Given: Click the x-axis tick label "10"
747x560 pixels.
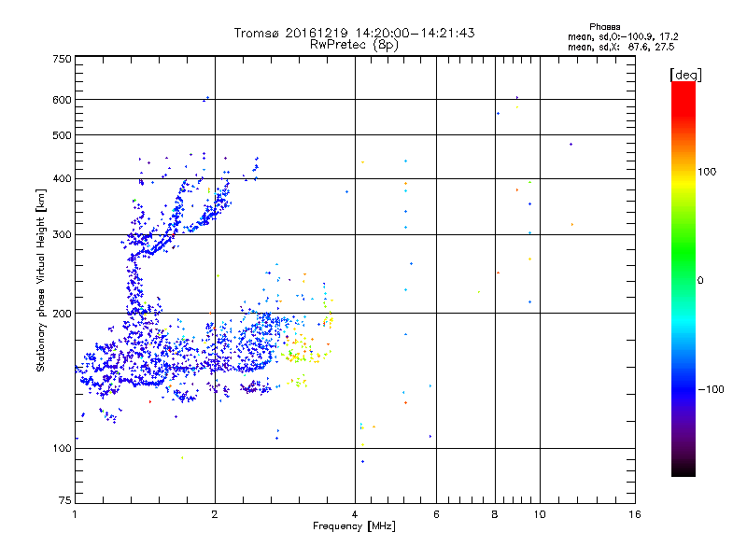Looking at the screenshot, I should click(540, 514).
